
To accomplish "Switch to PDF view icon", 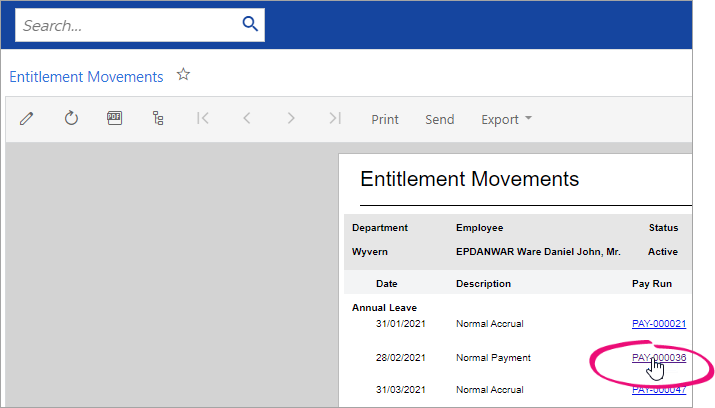I will click(x=114, y=118).
